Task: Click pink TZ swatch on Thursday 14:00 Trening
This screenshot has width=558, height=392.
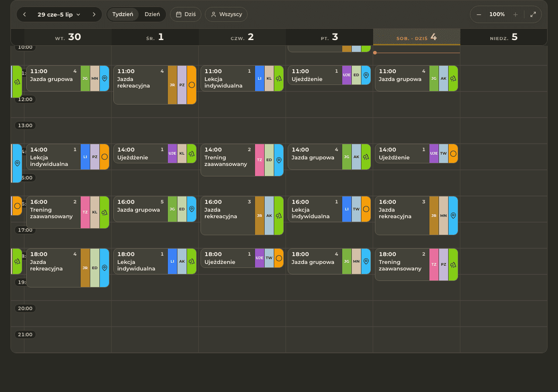Action: 259,160
